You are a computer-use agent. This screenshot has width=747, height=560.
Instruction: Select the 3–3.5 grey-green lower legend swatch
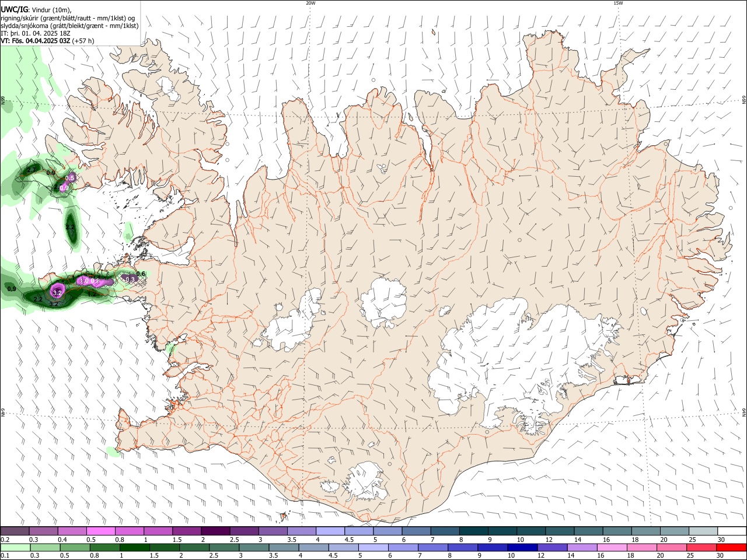254,548
